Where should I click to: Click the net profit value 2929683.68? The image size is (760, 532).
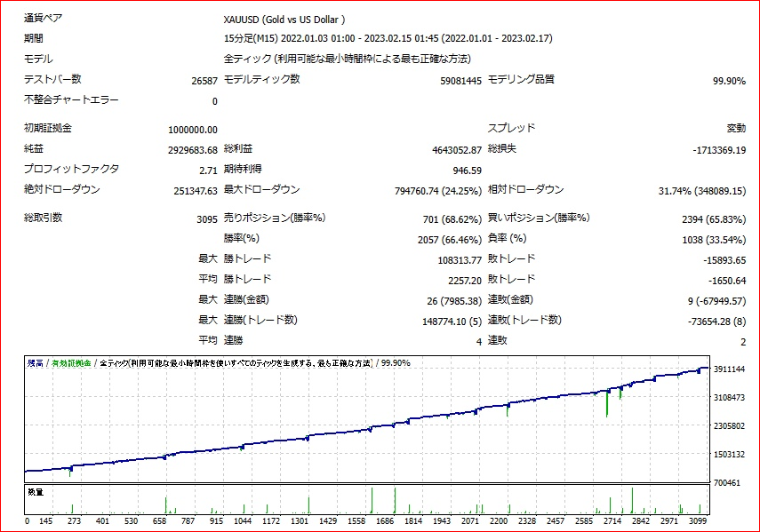click(x=193, y=150)
